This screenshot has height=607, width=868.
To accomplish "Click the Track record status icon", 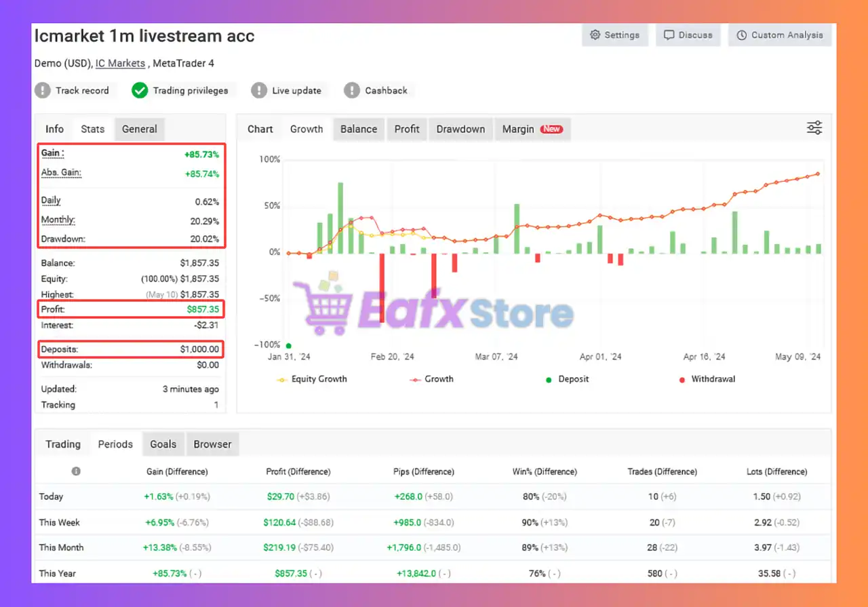I will 43,90.
